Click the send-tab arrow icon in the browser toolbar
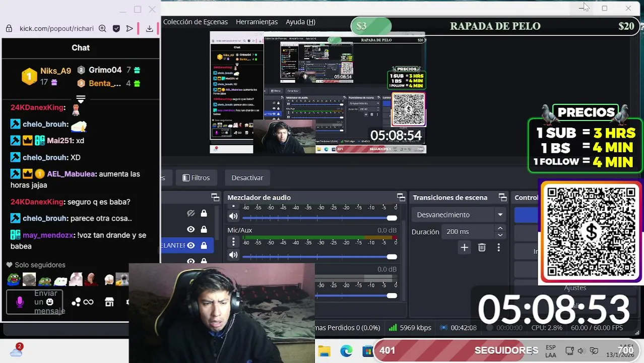This screenshot has height=363, width=644. [130, 29]
